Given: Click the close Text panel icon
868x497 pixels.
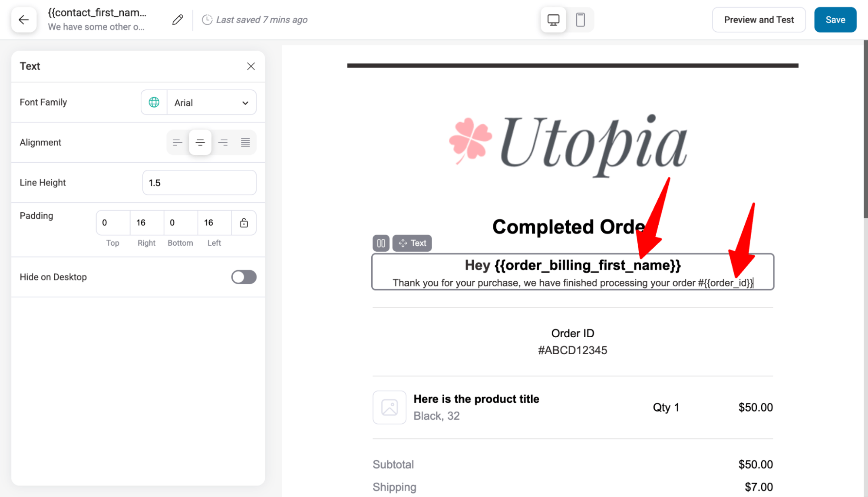Looking at the screenshot, I should [x=251, y=66].
